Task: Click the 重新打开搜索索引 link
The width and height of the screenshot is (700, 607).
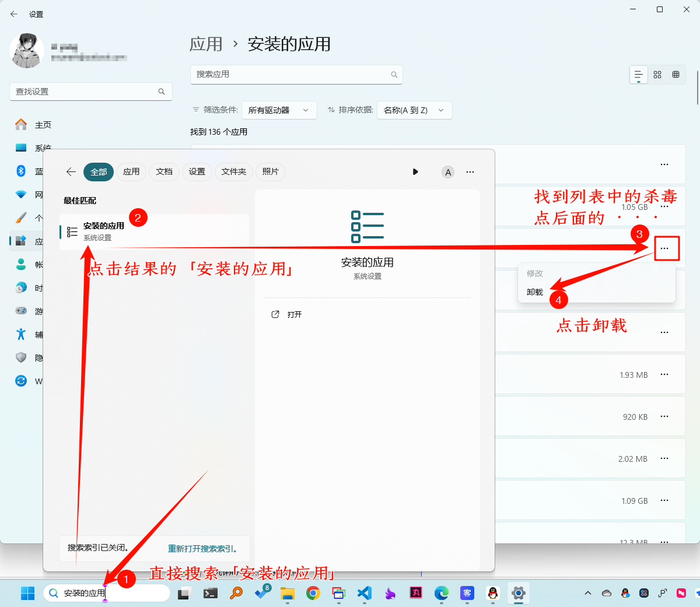Action: [x=202, y=549]
